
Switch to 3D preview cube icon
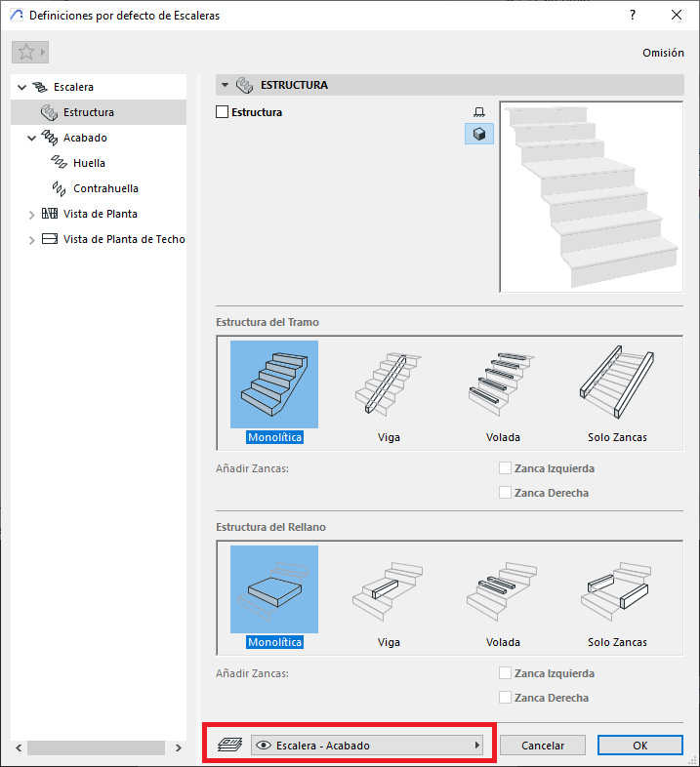pos(479,135)
